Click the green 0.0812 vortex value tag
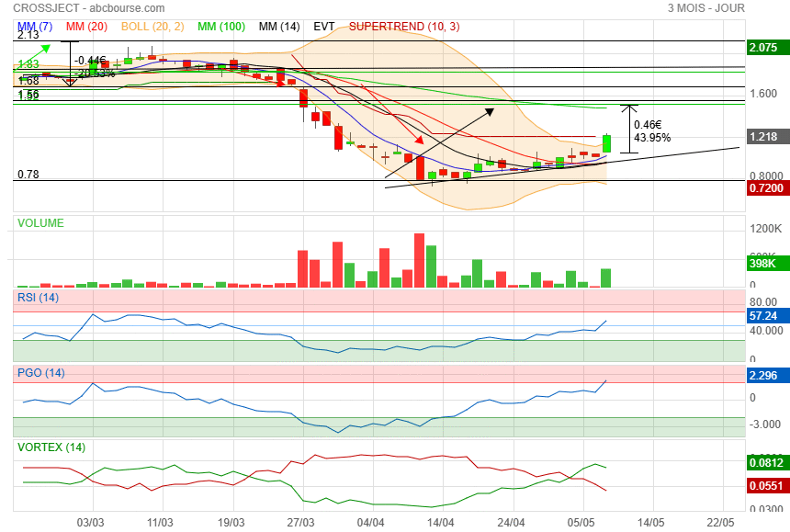Image resolution: width=790 pixels, height=532 pixels. tap(767, 462)
